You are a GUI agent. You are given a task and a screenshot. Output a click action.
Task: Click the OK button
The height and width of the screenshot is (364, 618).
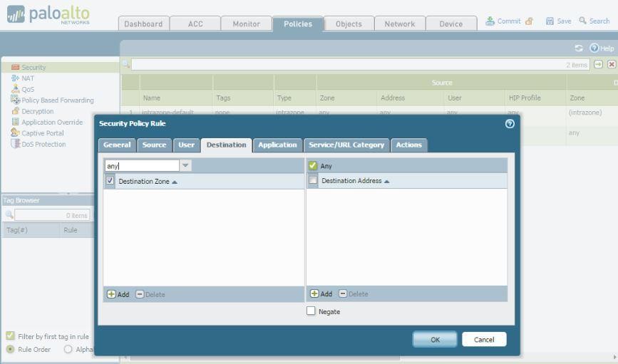pos(434,340)
